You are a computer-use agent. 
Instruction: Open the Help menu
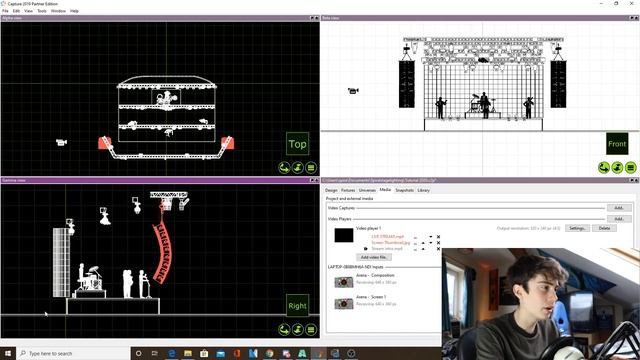click(74, 11)
